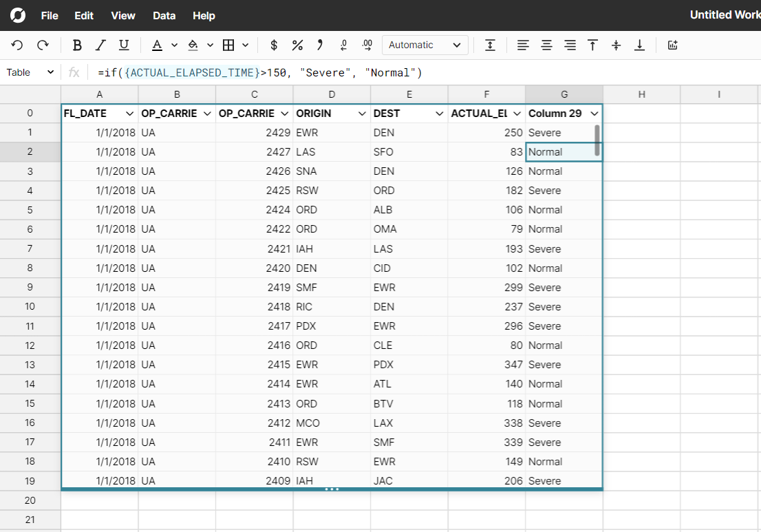
Task: Click the formula bar input
Action: (413, 72)
